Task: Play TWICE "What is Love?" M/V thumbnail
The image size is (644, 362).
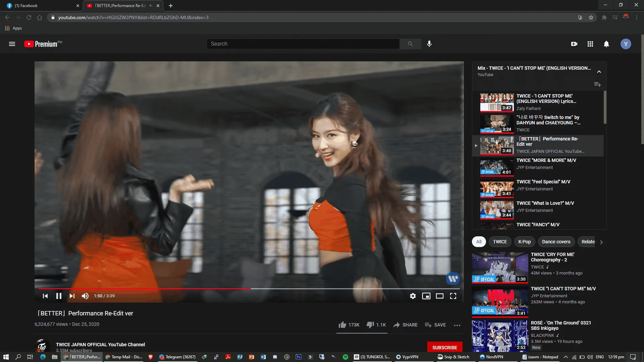Action: pos(497,210)
